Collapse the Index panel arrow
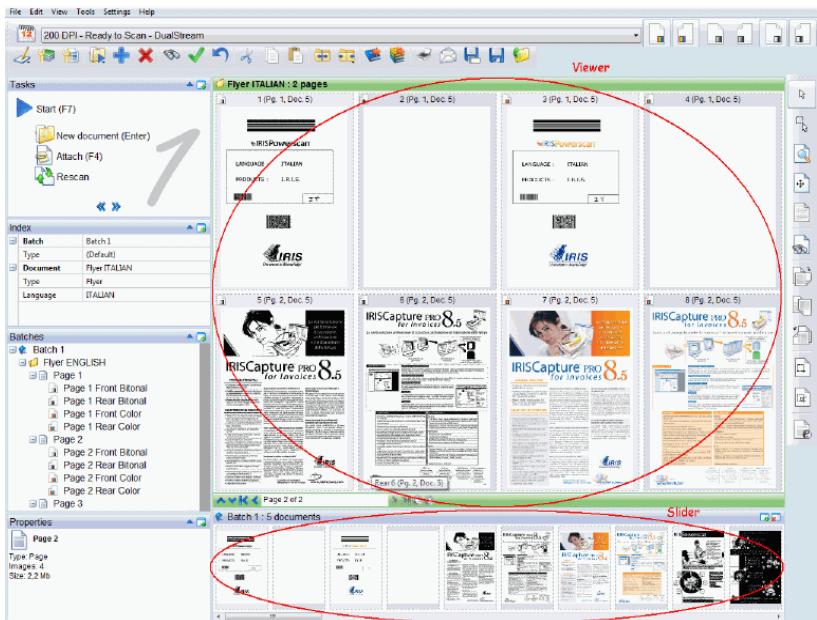 pos(190,228)
